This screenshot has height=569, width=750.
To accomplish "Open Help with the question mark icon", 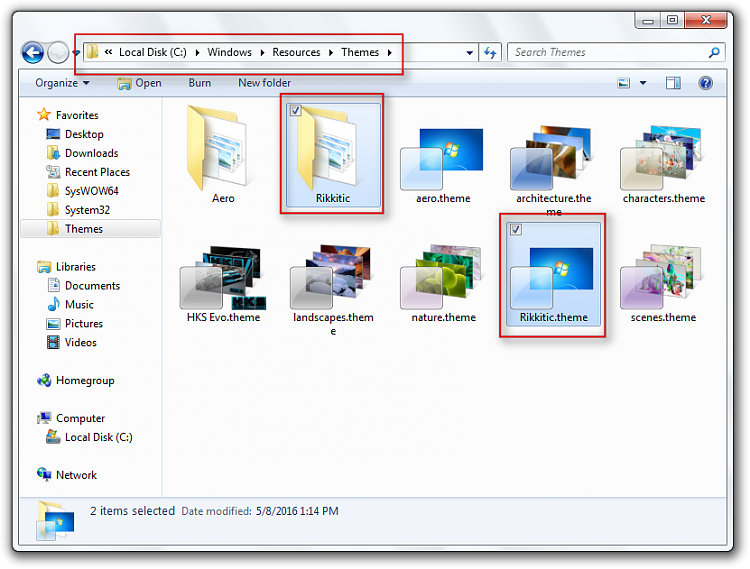I will (706, 83).
